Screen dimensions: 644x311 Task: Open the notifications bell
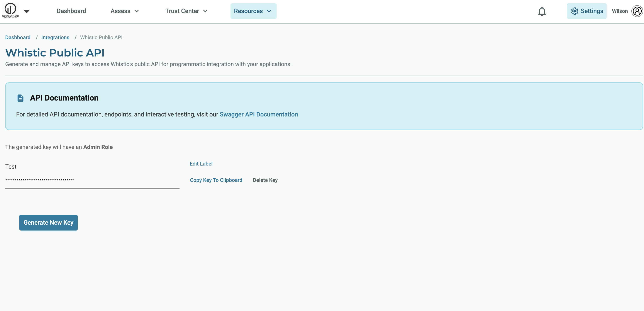pyautogui.click(x=542, y=11)
